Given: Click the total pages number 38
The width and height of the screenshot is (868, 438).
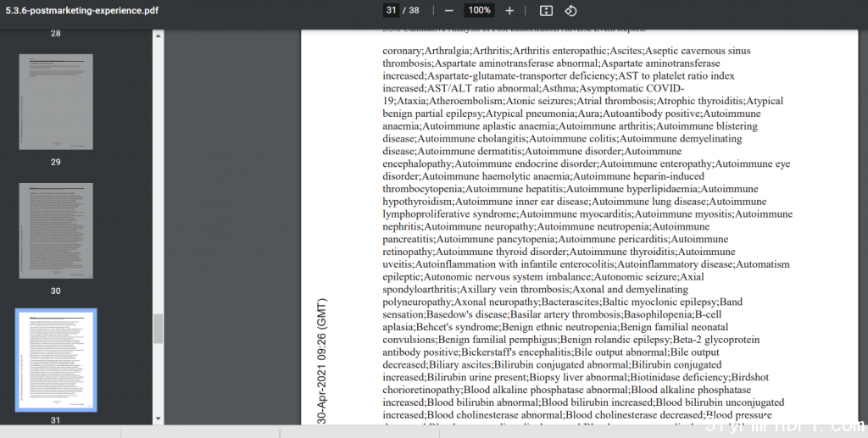Looking at the screenshot, I should coord(414,10).
